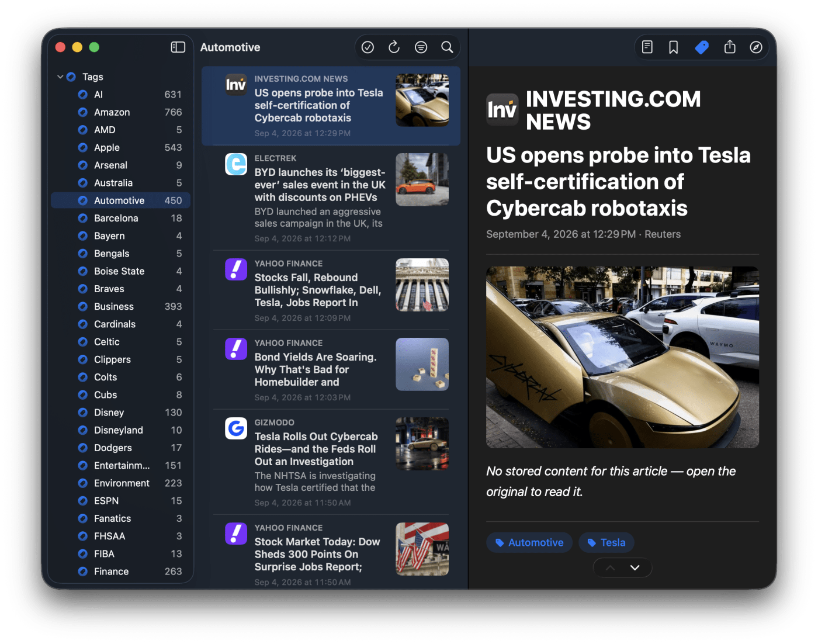Collapse the Tags section chevron

tap(60, 77)
